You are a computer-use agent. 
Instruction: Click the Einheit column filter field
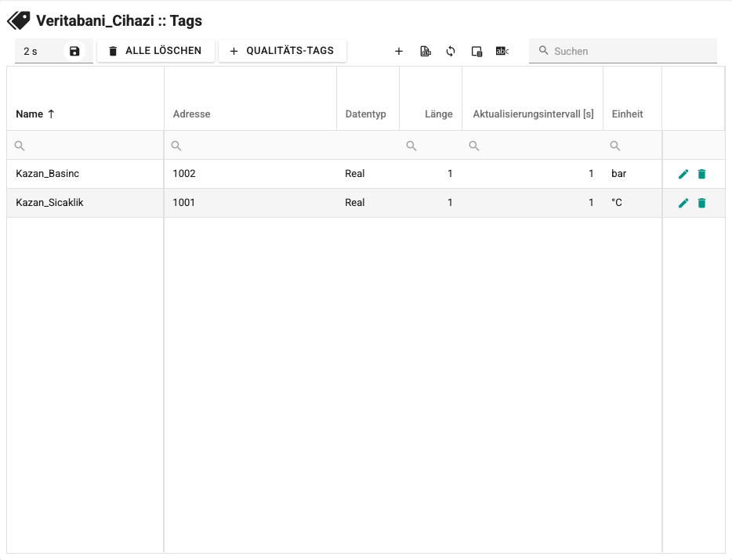coord(632,146)
